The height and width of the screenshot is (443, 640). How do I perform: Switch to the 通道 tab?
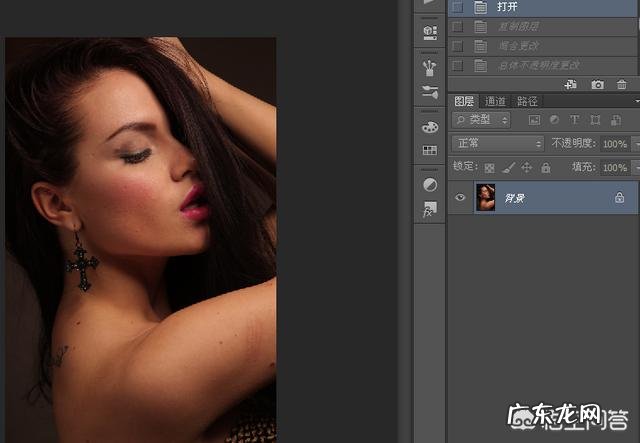click(496, 101)
